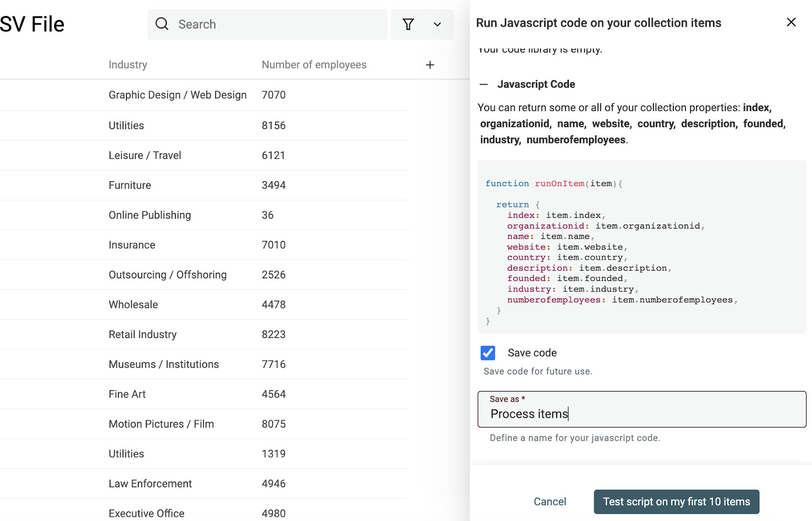Uncheck the Save code checkbox

pos(488,353)
